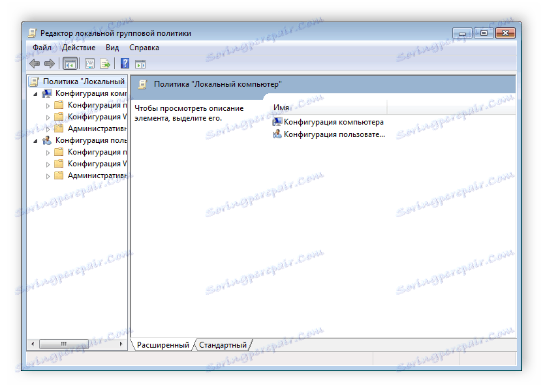This screenshot has width=543, height=392.
Task: Click the Export list toolbar icon
Action: 104,63
